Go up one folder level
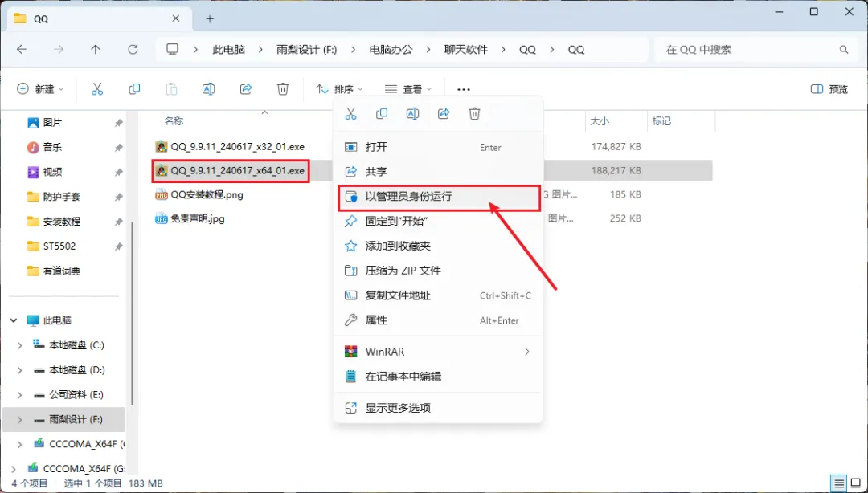This screenshot has height=493, width=868. 95,50
